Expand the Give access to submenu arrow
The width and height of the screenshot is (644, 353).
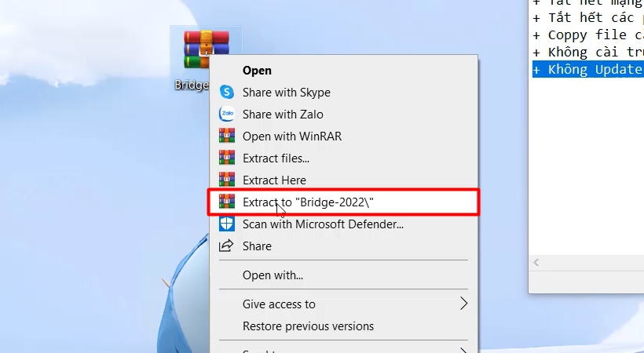pyautogui.click(x=463, y=304)
